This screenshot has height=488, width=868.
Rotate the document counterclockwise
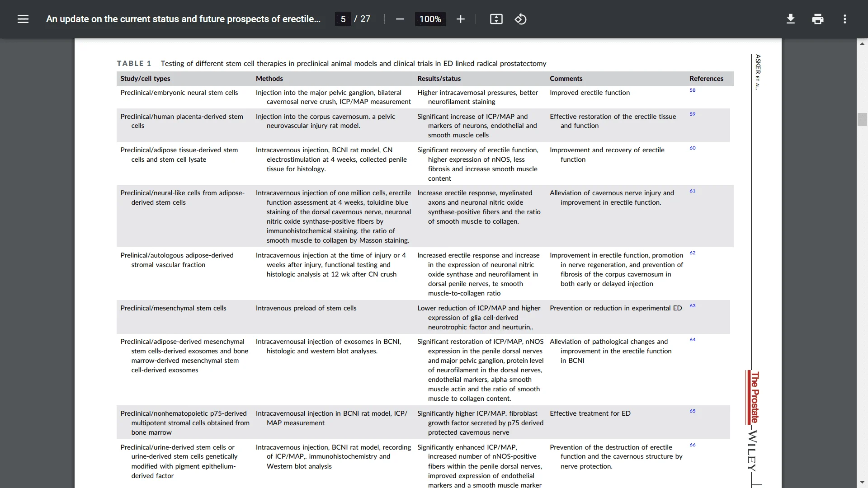(520, 19)
